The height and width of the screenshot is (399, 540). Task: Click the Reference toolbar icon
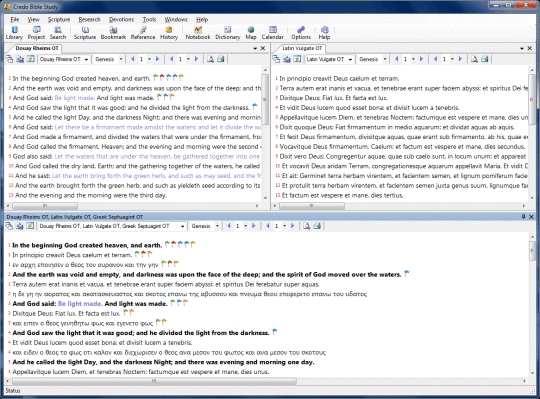[143, 33]
